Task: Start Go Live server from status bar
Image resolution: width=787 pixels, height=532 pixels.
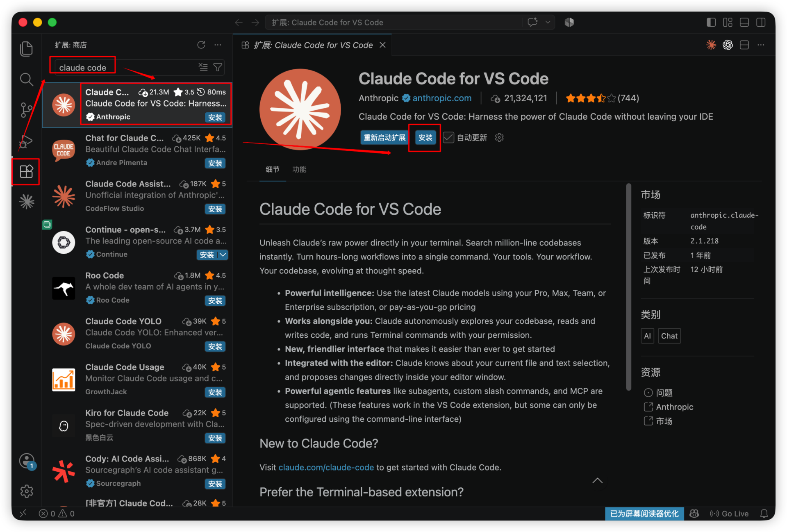Action: (x=729, y=514)
